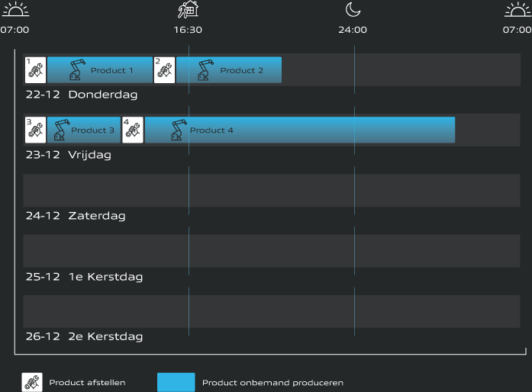Click the 22-12 Donderdag day label
Viewport: 532px width, 392px height.
click(81, 95)
